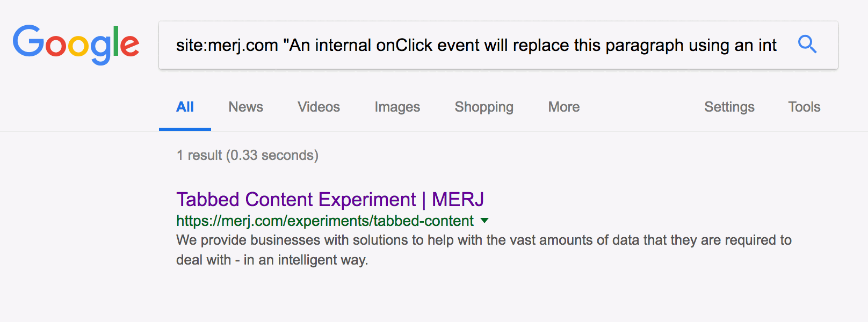
Task: Switch to the Videos tab
Action: pyautogui.click(x=319, y=107)
